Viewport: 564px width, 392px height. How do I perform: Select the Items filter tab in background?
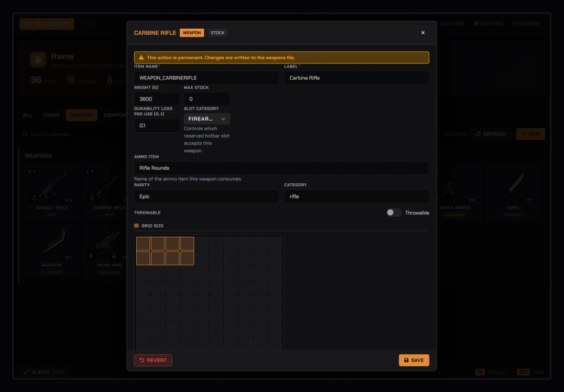(x=51, y=115)
